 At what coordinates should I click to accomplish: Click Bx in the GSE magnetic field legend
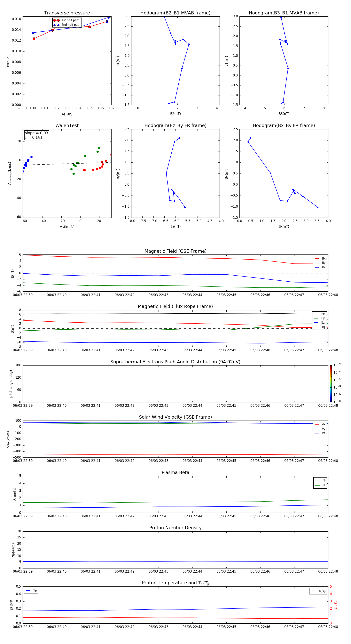(320, 259)
